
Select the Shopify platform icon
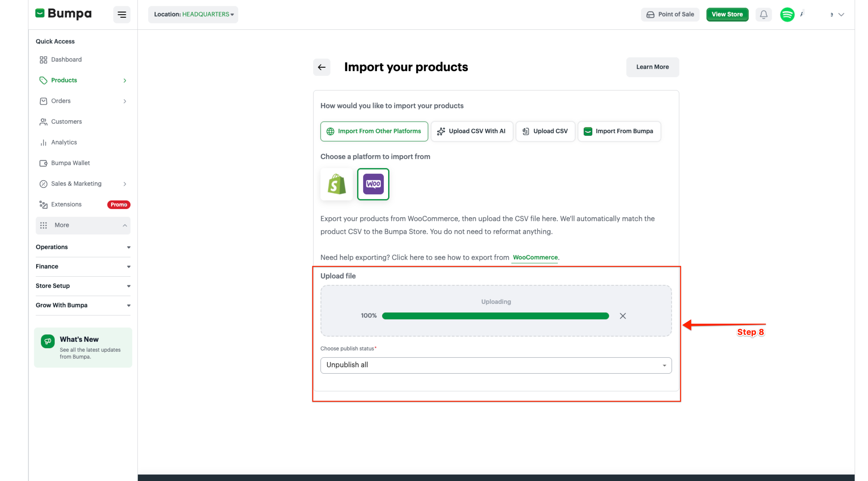(336, 184)
